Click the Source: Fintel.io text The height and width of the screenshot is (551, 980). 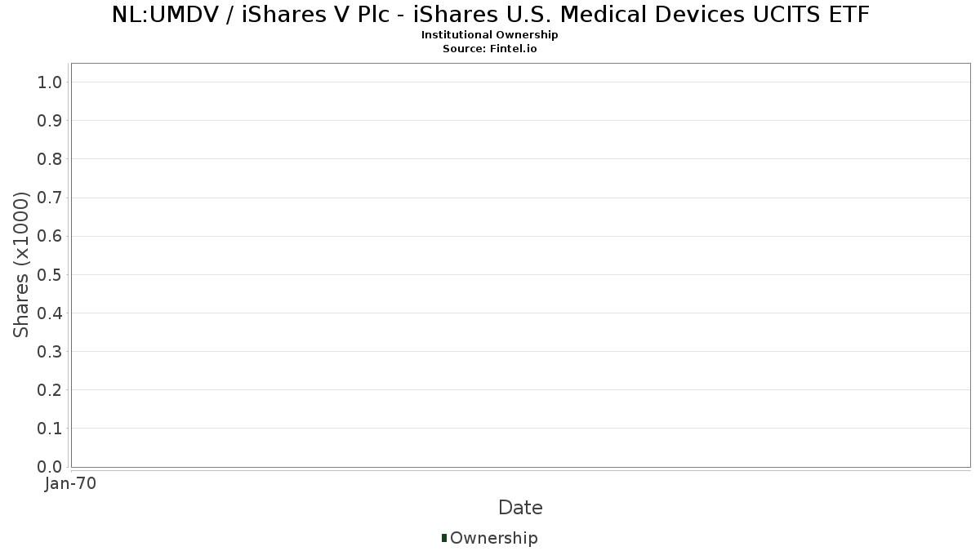pos(489,49)
